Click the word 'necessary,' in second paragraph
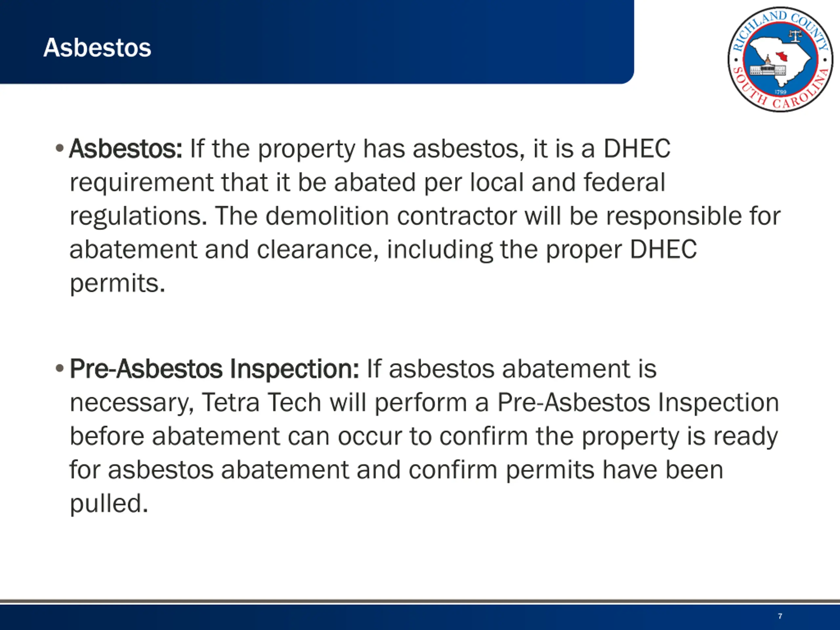This screenshot has width=840, height=630. [132, 403]
